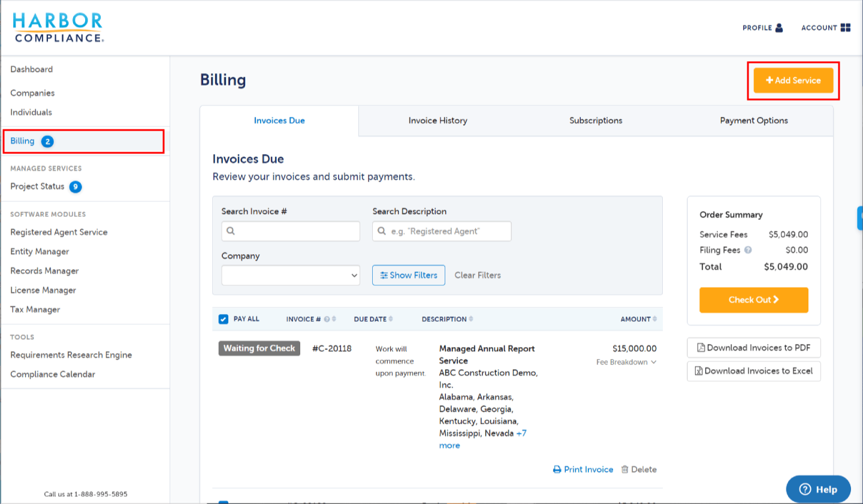Expand the +7 more states list
Image resolution: width=863 pixels, height=504 pixels.
[x=483, y=439]
